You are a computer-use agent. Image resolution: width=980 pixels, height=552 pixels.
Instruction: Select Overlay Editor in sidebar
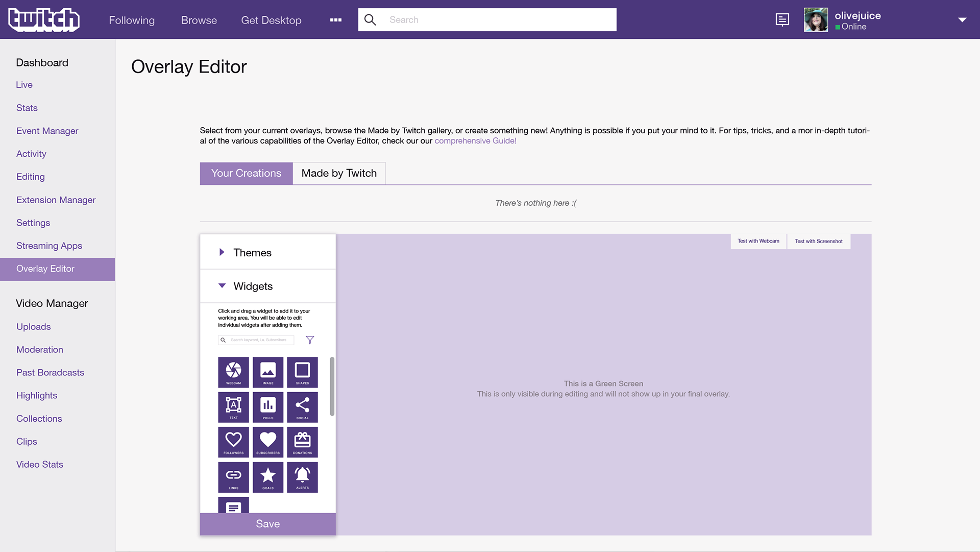57,269
